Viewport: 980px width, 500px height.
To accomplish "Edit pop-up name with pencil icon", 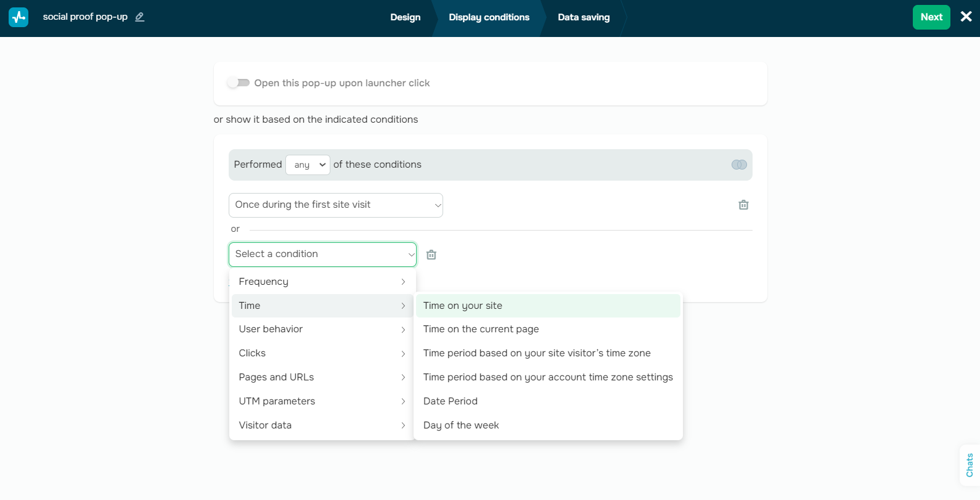I will pyautogui.click(x=140, y=17).
